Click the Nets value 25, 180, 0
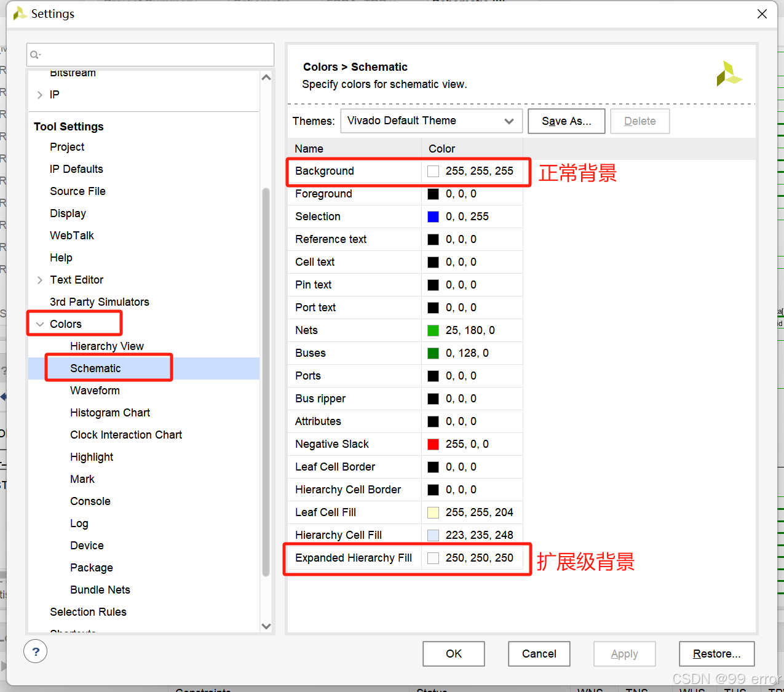The height and width of the screenshot is (692, 784). click(x=470, y=330)
